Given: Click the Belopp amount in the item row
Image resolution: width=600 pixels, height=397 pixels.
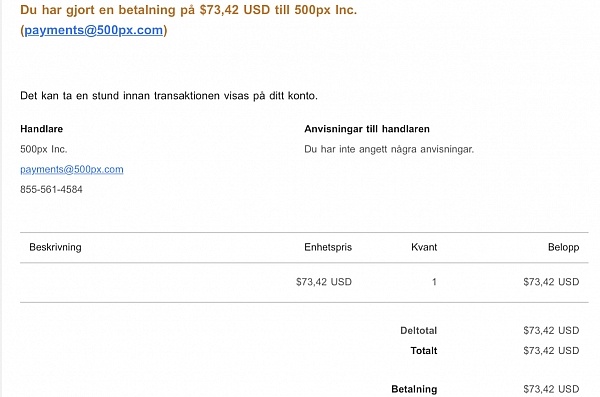Looking at the screenshot, I should pos(551,282).
